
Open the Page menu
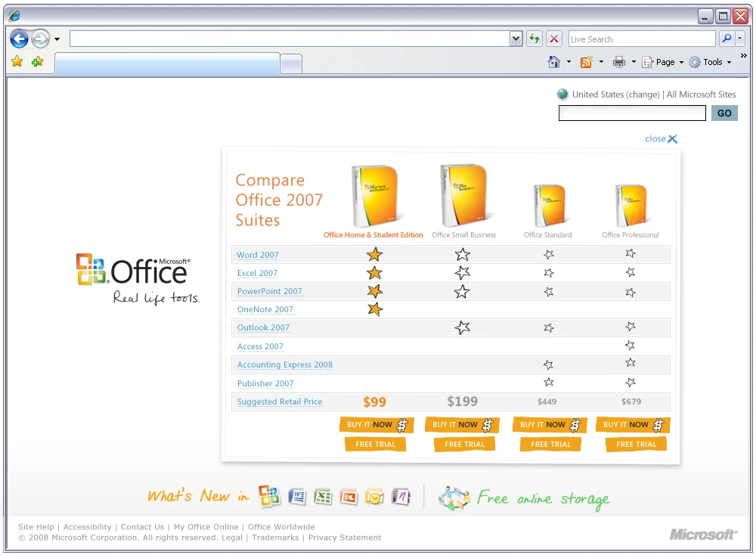click(663, 62)
